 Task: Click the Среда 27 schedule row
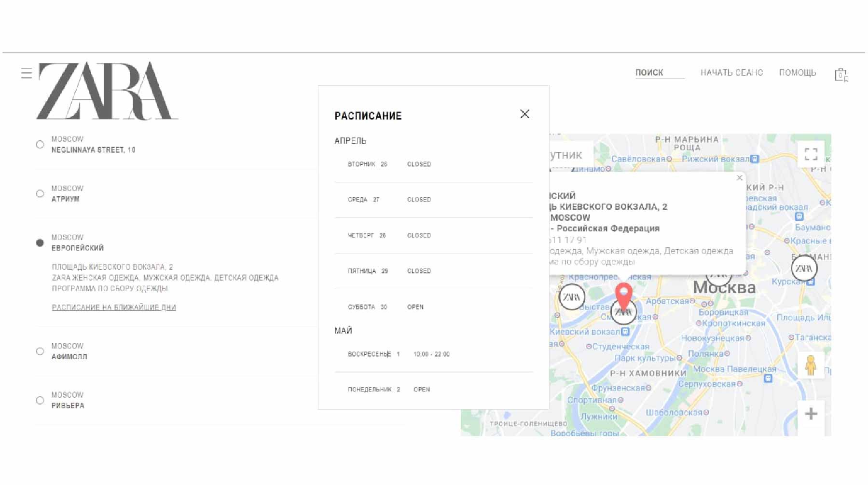[x=433, y=200]
